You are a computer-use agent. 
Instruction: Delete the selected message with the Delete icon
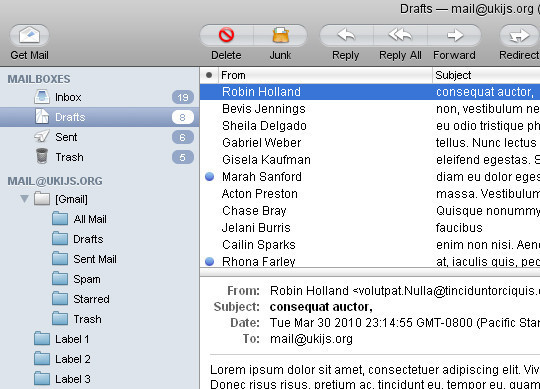coord(226,35)
